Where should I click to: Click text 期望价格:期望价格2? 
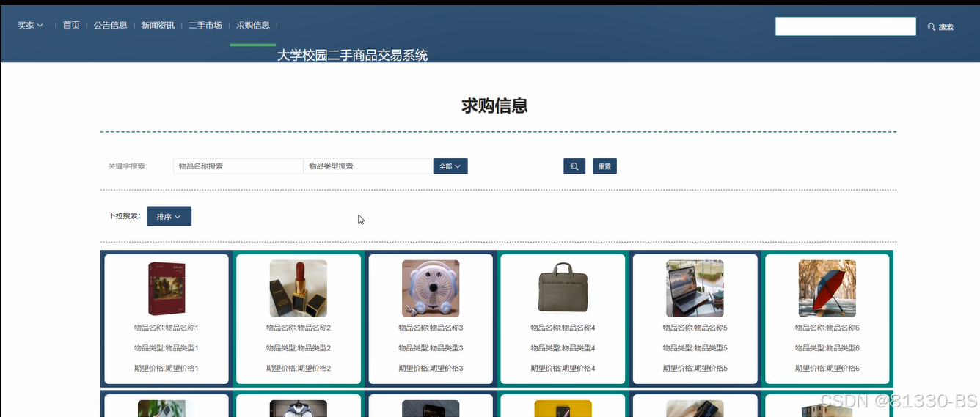click(299, 369)
